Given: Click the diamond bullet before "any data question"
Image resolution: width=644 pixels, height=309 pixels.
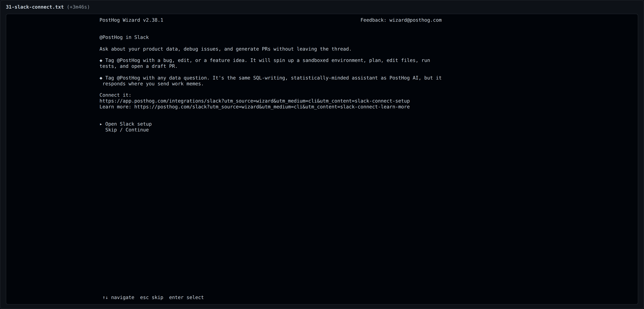Looking at the screenshot, I should coord(101,78).
